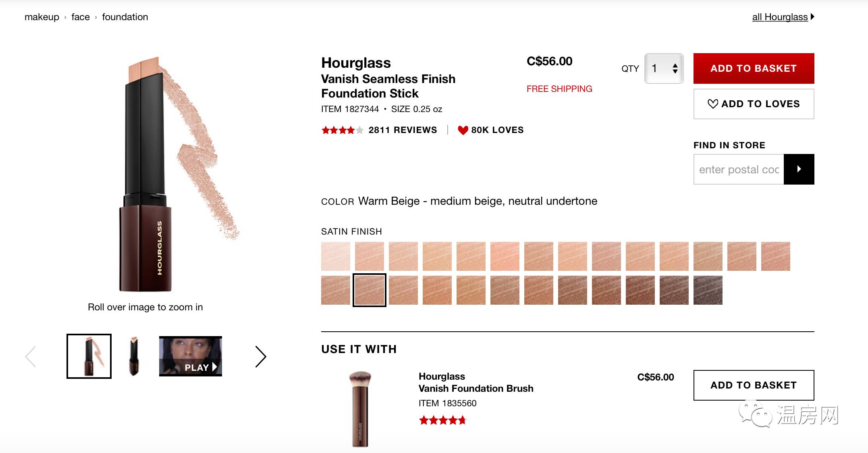Select the lightest shade swatch in first row
The width and height of the screenshot is (868, 453).
336,256
